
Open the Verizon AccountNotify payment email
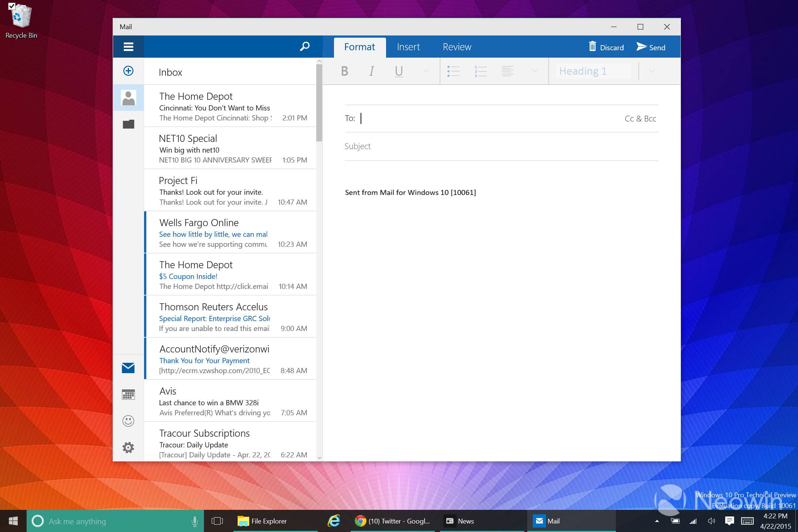point(230,359)
